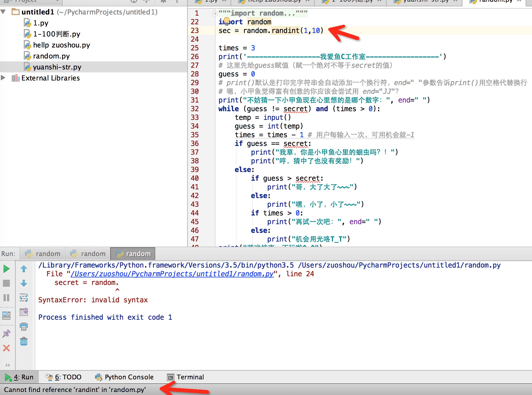
Task: Toggle the Pin tab pushpin icon
Action: tap(6, 334)
